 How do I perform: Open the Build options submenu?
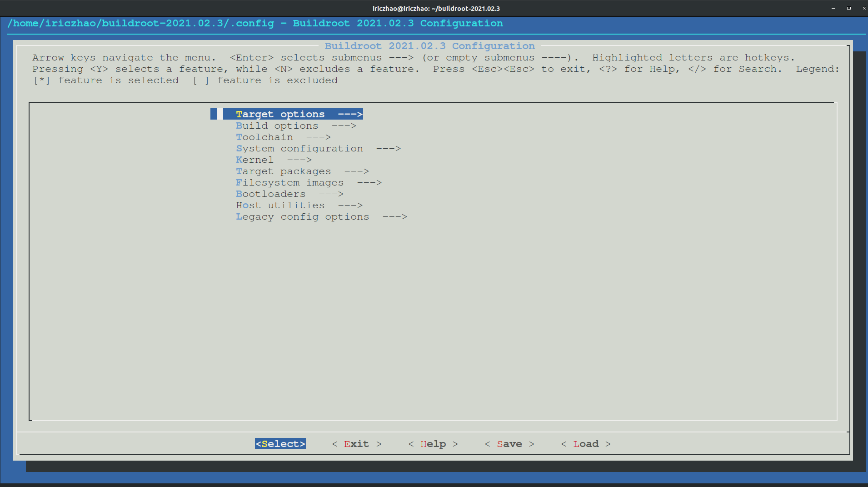click(x=296, y=126)
